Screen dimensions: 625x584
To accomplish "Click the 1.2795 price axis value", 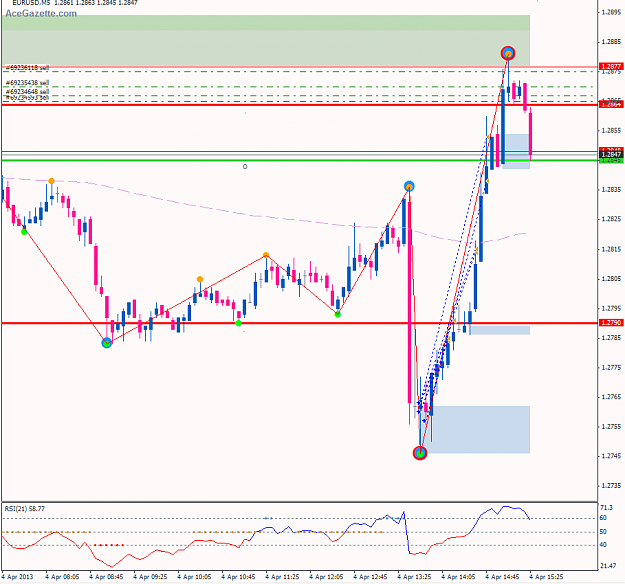I will pyautogui.click(x=611, y=309).
